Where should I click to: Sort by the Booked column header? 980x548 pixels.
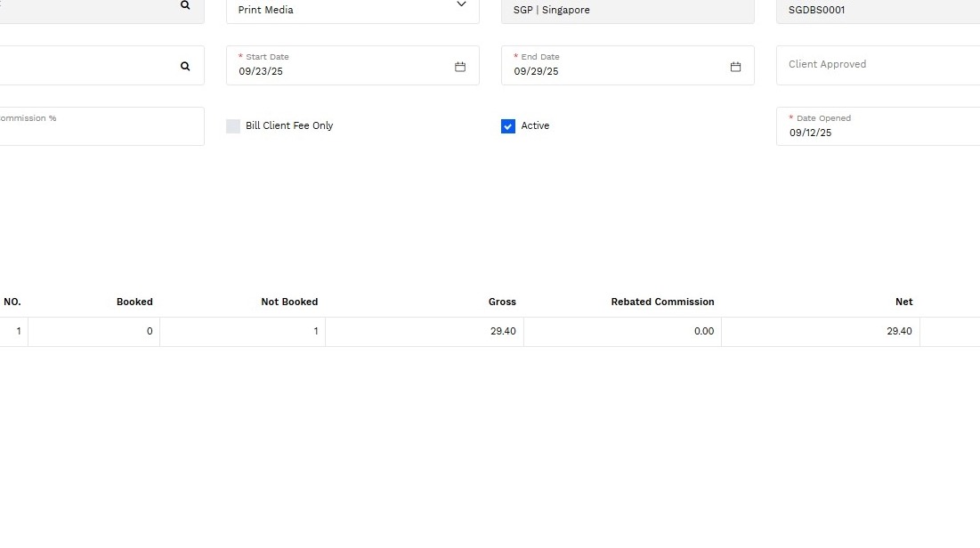pos(134,302)
